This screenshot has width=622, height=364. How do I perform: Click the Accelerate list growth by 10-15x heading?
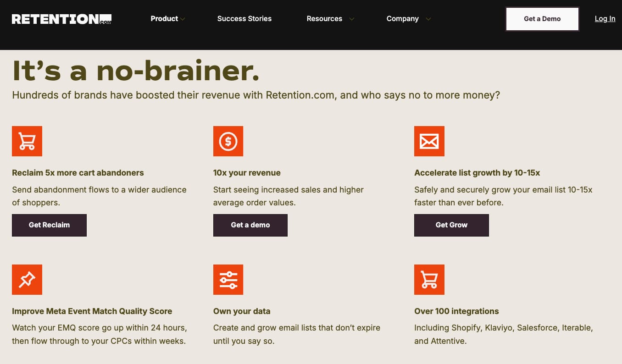click(477, 173)
